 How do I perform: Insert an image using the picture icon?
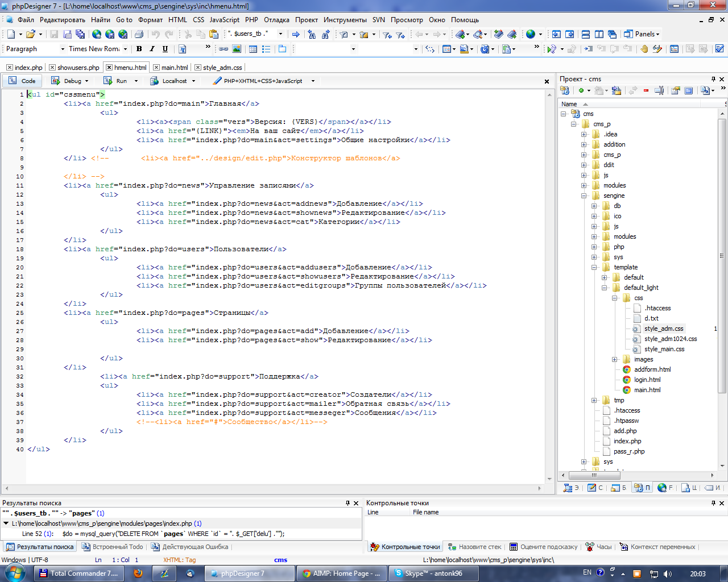(237, 49)
